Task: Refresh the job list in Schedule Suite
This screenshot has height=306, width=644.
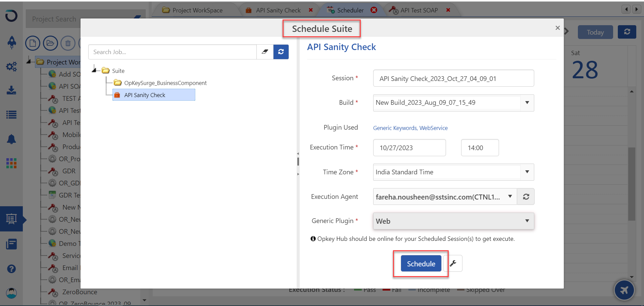Action: click(x=281, y=52)
